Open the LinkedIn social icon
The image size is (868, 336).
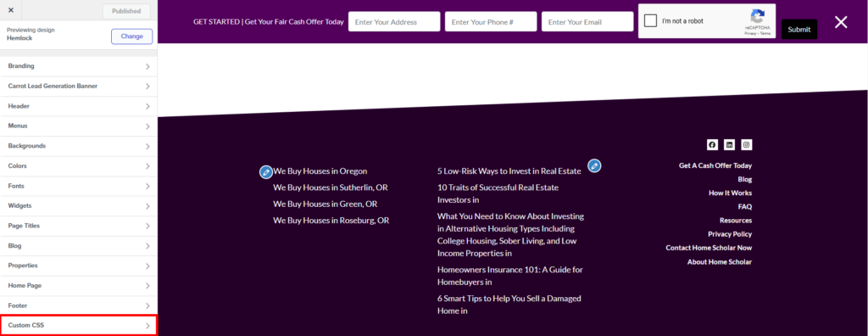pyautogui.click(x=730, y=145)
